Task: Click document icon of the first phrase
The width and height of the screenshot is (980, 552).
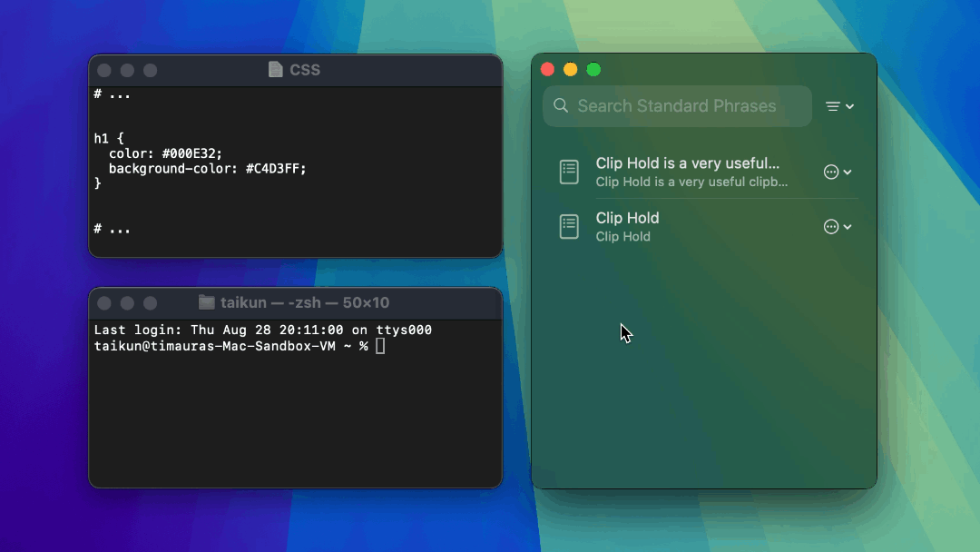Action: (x=569, y=172)
